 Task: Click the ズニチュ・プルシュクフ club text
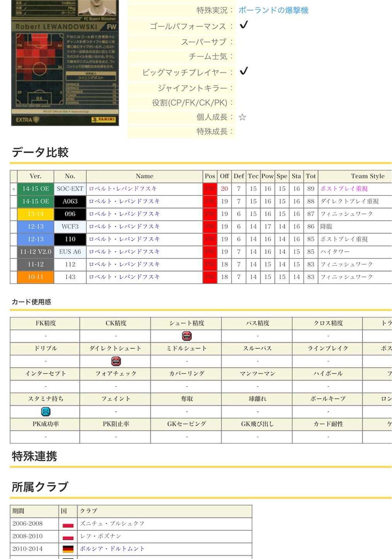[112, 524]
